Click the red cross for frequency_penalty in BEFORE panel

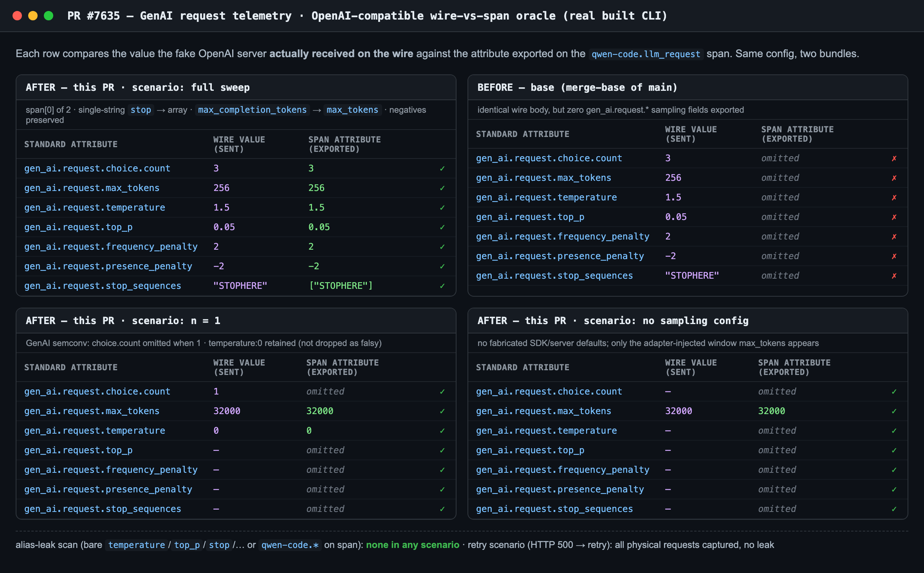coord(894,237)
